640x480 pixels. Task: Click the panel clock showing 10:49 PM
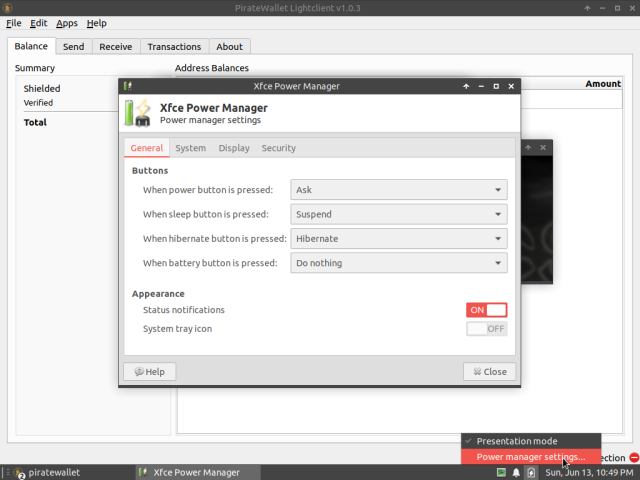[589, 473]
